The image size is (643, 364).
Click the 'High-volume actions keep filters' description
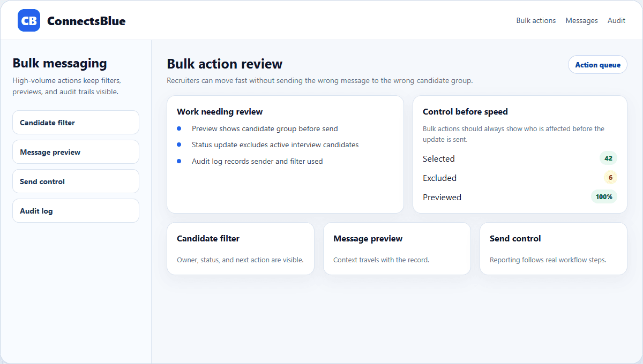pyautogui.click(x=67, y=86)
